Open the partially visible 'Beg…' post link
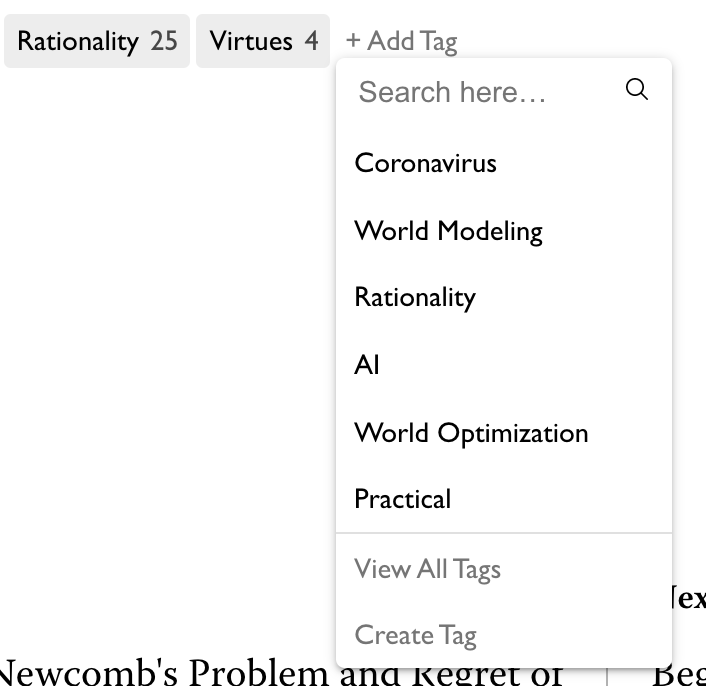Screen dimensions: 706x686 (679, 673)
